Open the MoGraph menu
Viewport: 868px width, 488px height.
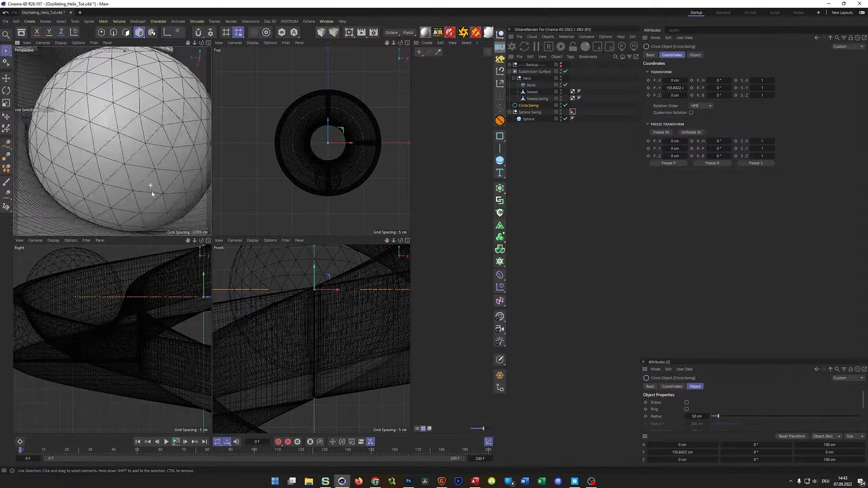pyautogui.click(x=138, y=21)
